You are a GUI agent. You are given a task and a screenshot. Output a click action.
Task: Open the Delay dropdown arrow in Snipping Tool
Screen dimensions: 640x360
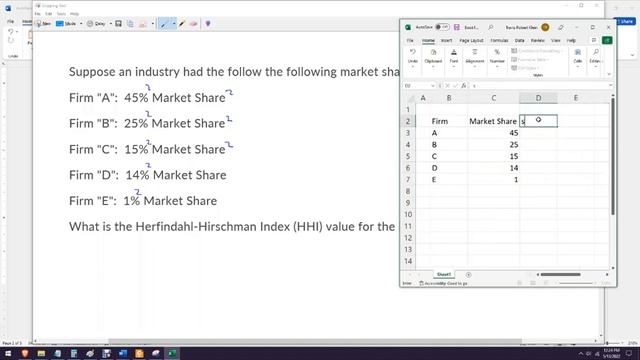[111, 24]
